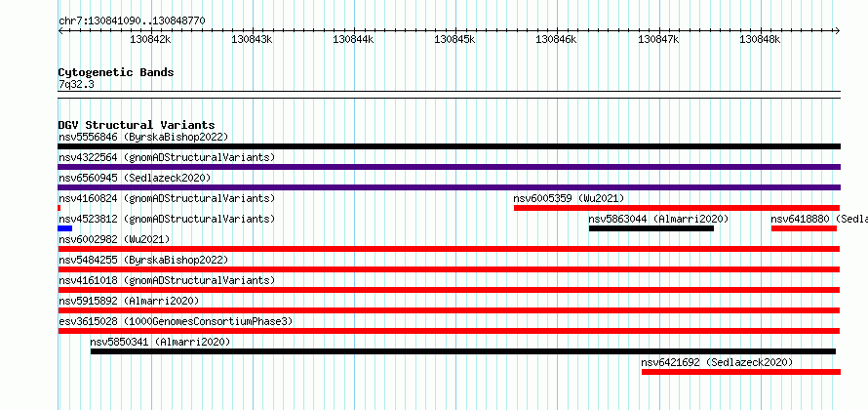Image resolution: width=868 pixels, height=410 pixels.
Task: Click the red bar under nsv6002982
Action: [449, 249]
